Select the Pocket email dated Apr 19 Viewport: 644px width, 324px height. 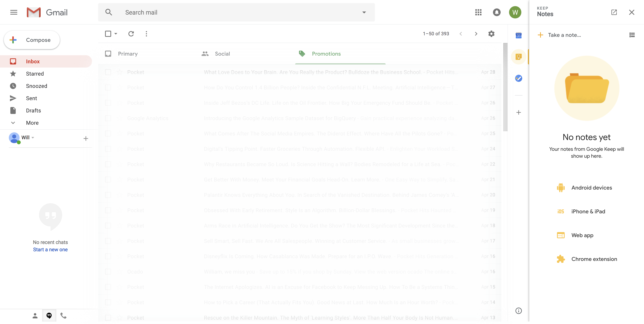click(x=108, y=210)
